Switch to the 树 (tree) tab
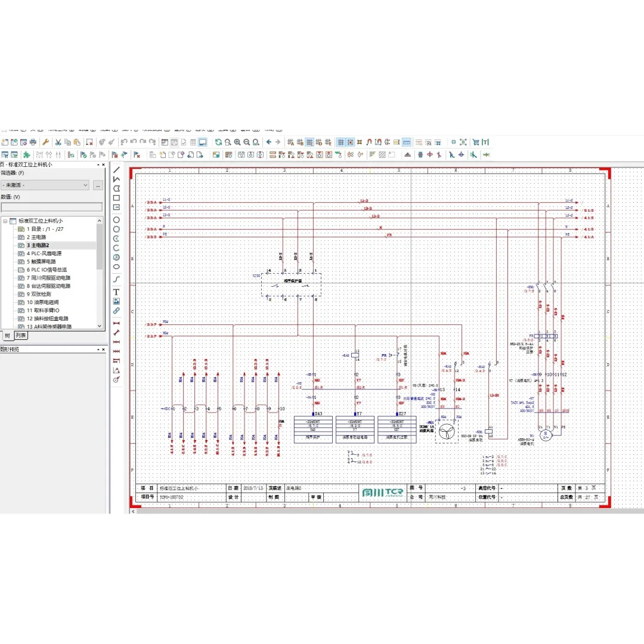This screenshot has height=644, width=644. pyautogui.click(x=7, y=336)
